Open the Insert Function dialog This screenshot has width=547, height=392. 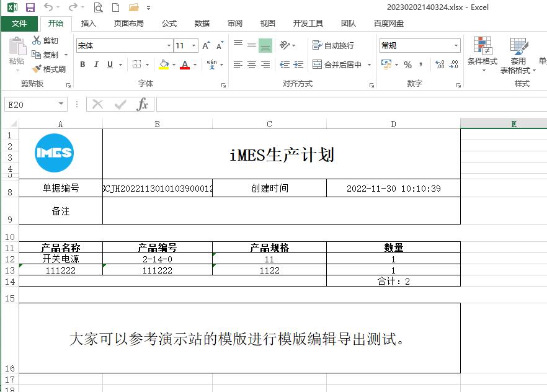point(143,104)
